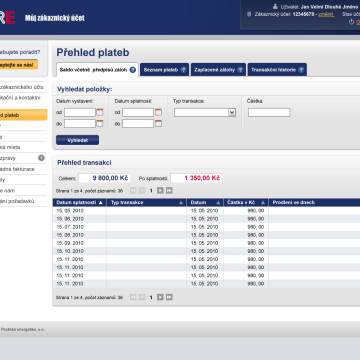Sort by Částka v Kč column arrow
The height and width of the screenshot is (360, 360).
pyautogui.click(x=263, y=203)
